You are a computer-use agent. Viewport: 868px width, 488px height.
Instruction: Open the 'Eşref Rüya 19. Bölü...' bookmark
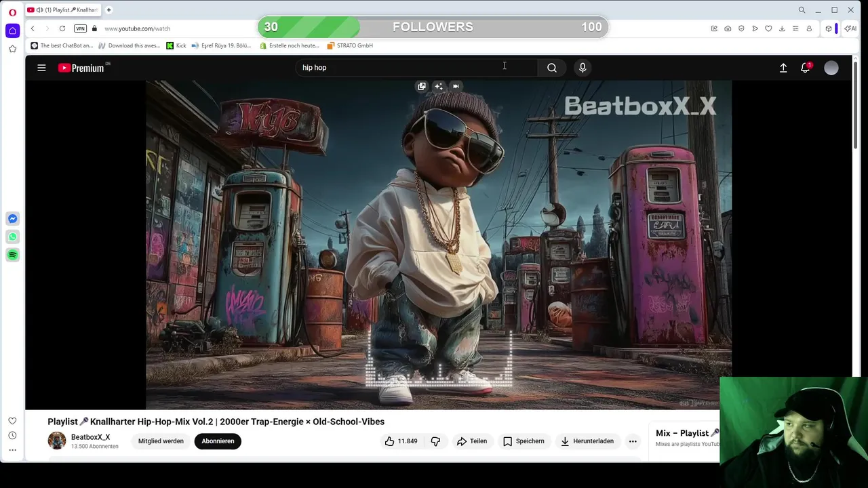(221, 45)
